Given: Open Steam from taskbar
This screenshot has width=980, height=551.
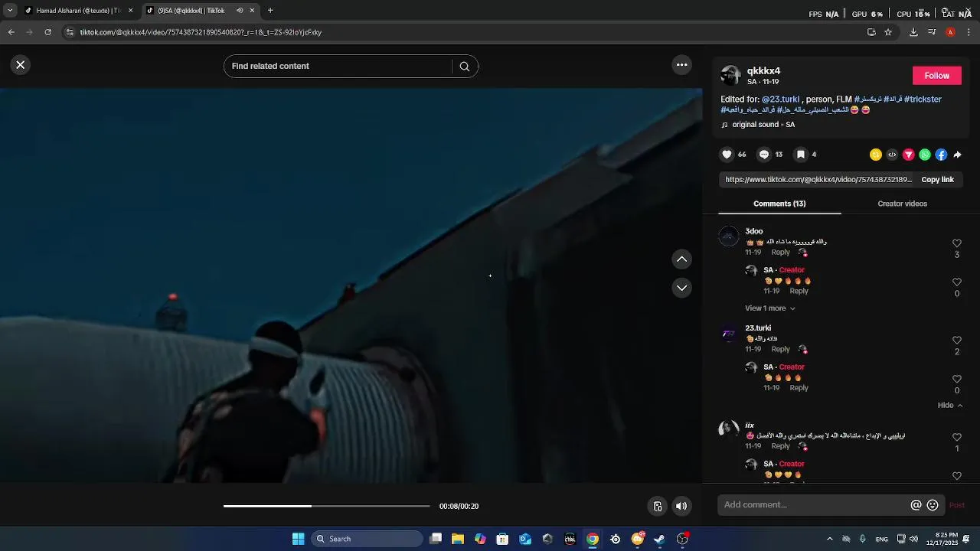Looking at the screenshot, I should (x=659, y=539).
